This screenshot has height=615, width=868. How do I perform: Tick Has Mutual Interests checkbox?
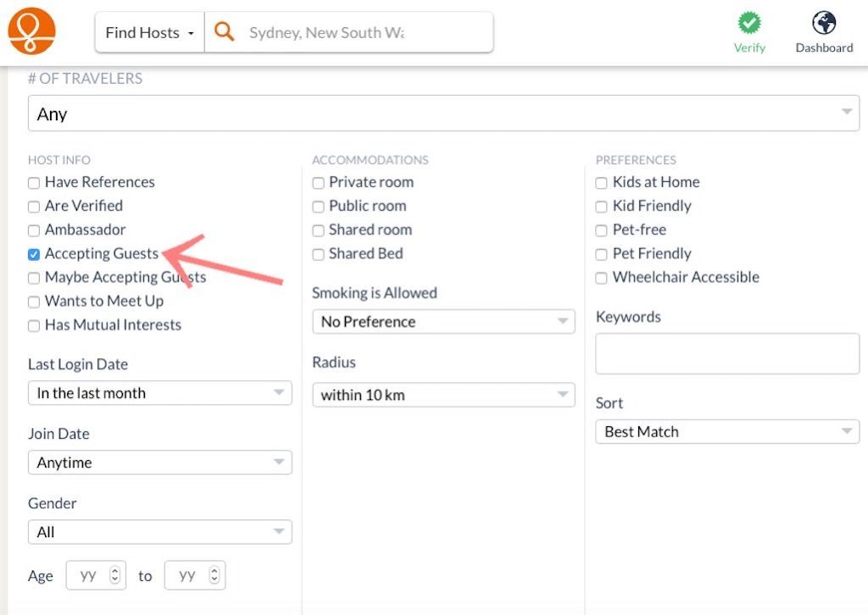pos(34,326)
